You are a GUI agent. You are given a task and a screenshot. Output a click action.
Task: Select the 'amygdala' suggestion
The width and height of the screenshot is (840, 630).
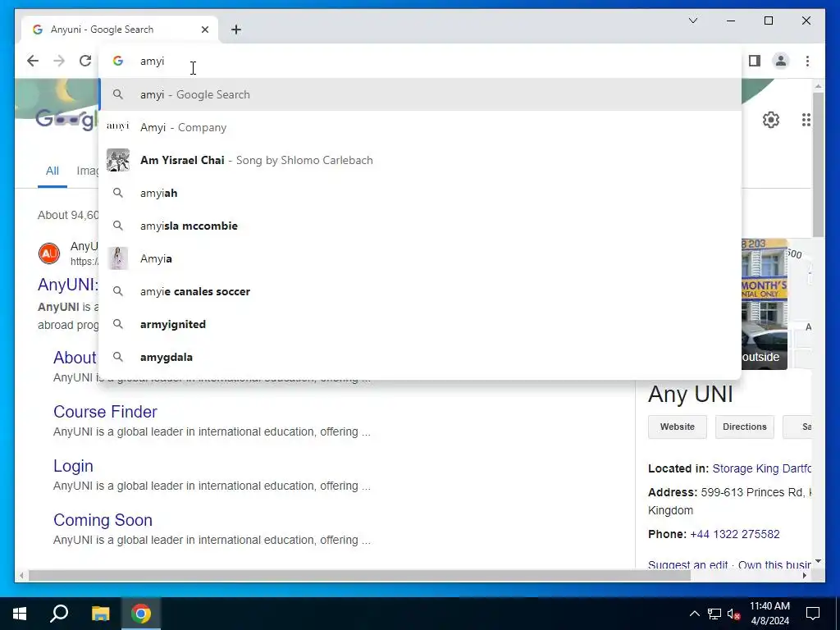[421, 357]
